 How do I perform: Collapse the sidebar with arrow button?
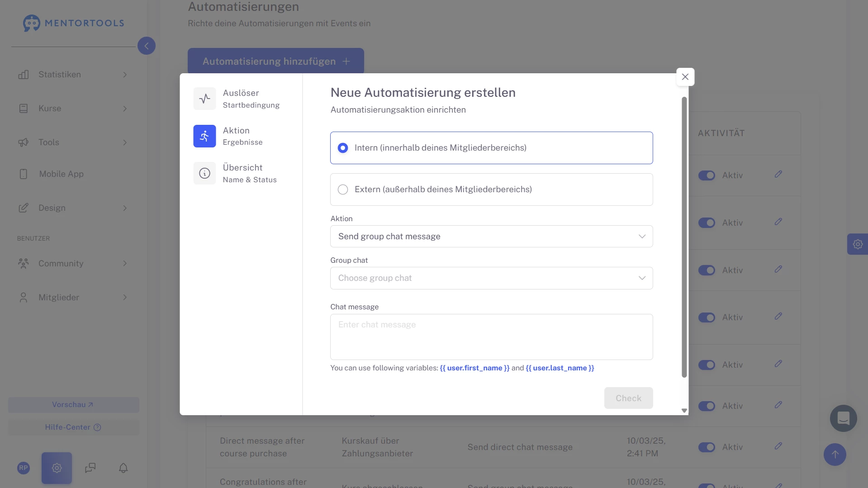(x=146, y=46)
